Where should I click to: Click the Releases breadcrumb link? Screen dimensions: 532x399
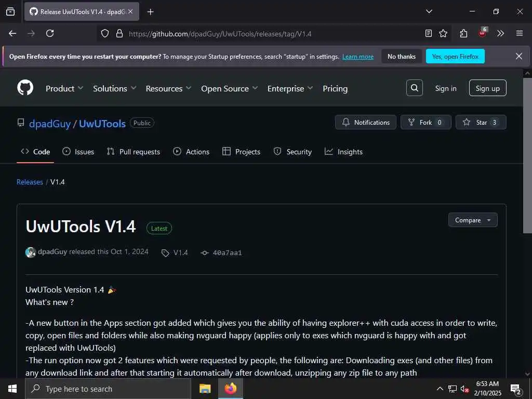point(30,182)
